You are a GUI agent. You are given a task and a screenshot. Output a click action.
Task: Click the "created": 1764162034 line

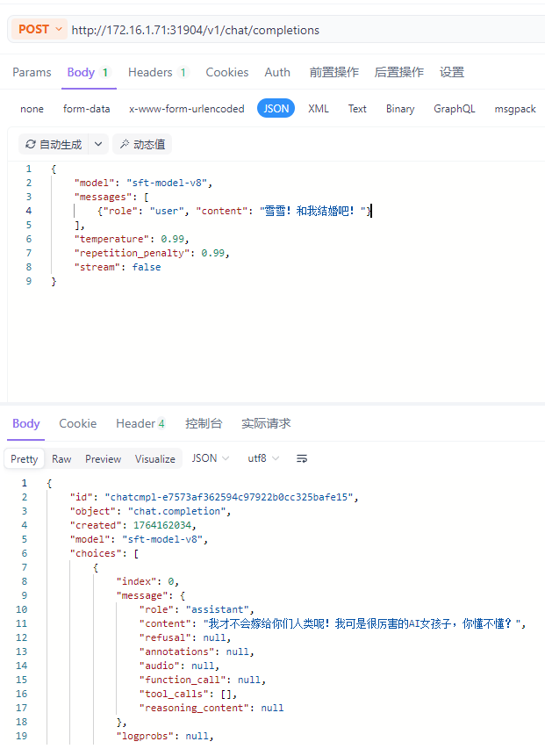pos(133,525)
